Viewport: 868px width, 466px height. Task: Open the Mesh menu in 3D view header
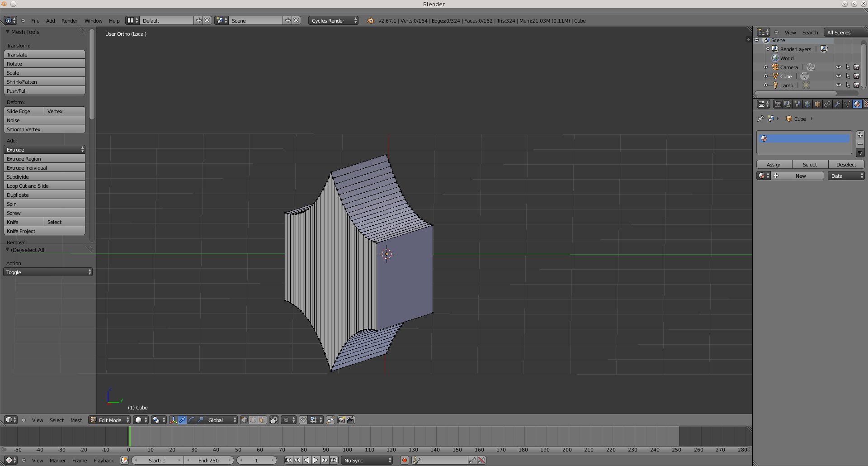pos(76,420)
